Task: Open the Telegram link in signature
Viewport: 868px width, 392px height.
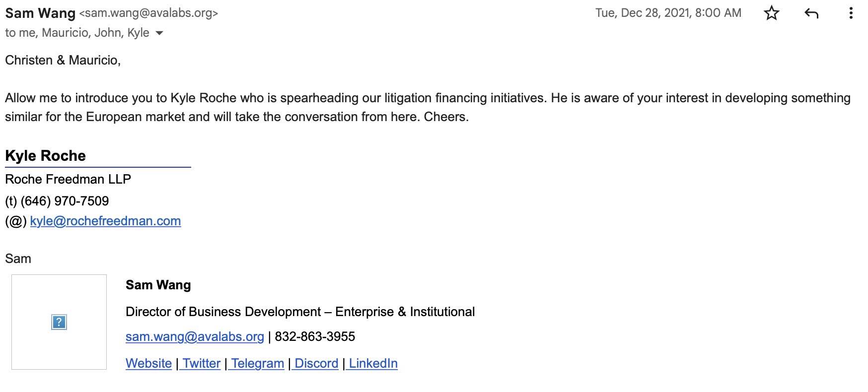Action: pos(257,363)
